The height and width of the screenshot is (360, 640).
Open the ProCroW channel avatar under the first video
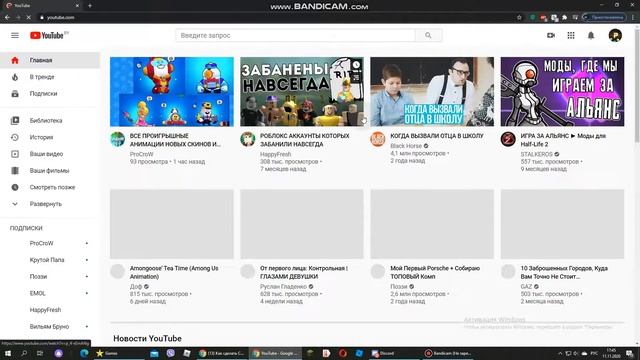click(118, 139)
